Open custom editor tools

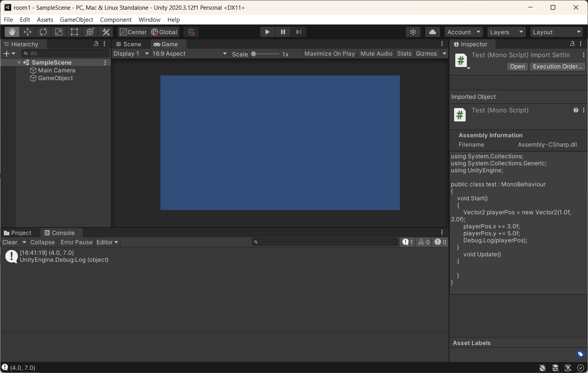(x=106, y=32)
